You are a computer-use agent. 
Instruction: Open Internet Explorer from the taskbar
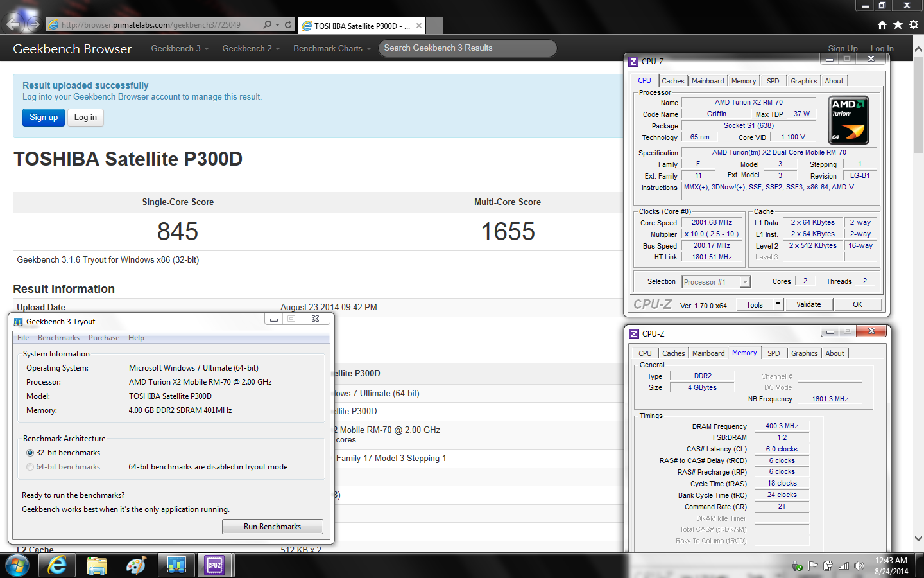point(57,566)
